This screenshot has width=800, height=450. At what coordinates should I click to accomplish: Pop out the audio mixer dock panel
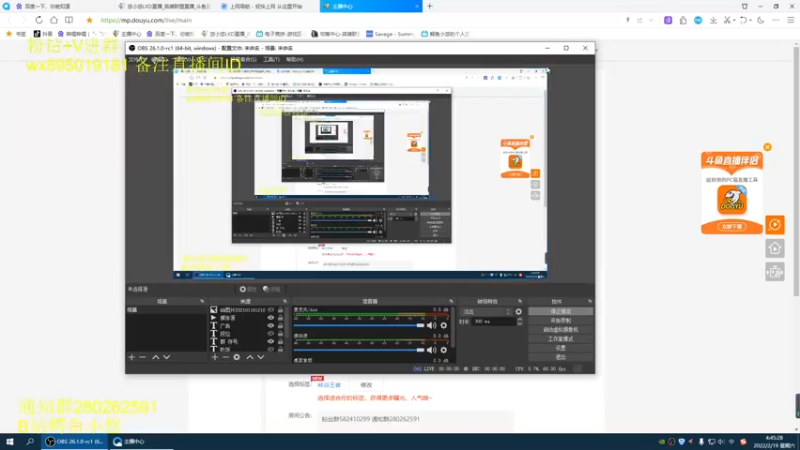coord(451,301)
